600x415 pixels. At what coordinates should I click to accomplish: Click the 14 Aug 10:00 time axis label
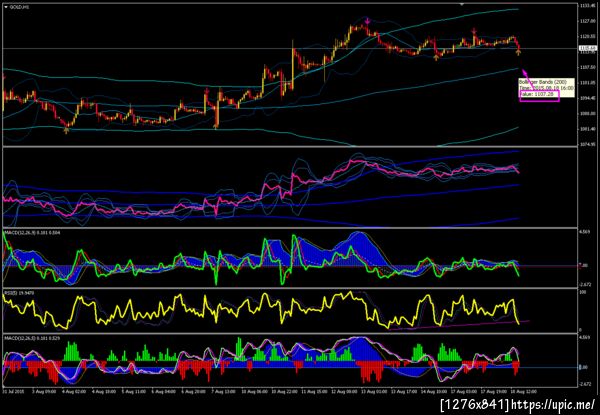[432, 392]
